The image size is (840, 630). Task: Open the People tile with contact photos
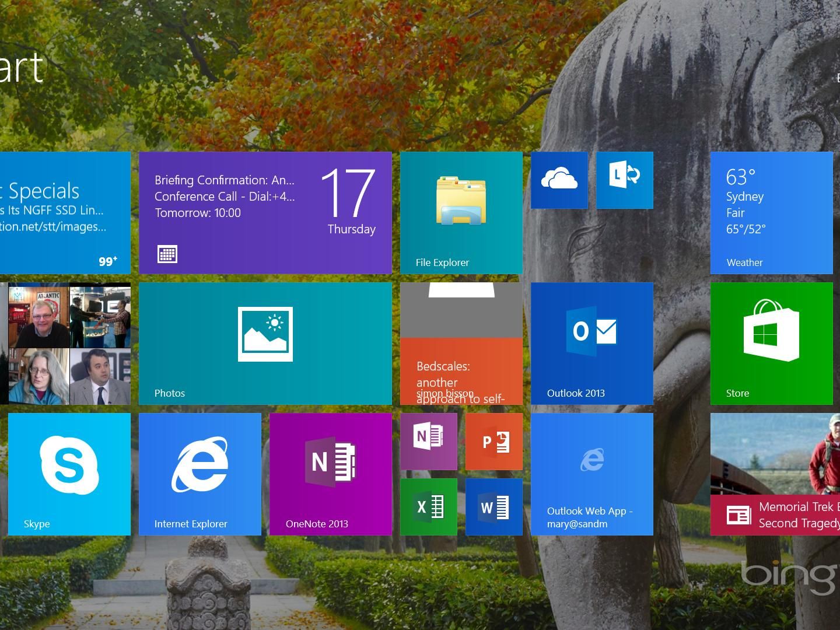(65, 344)
